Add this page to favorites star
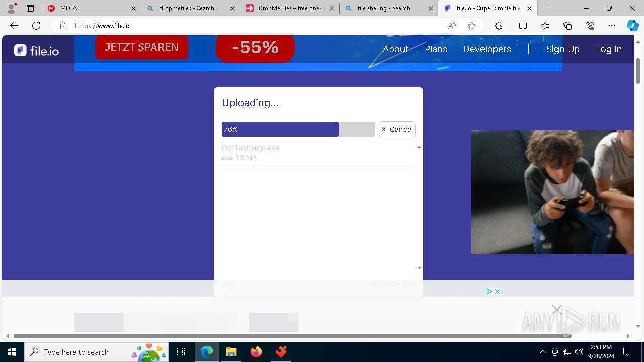644x362 pixels. 472,26
